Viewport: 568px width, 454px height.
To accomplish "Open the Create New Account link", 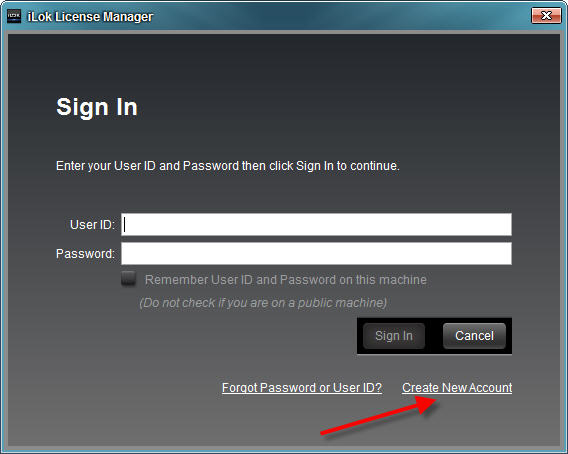I will coord(457,388).
